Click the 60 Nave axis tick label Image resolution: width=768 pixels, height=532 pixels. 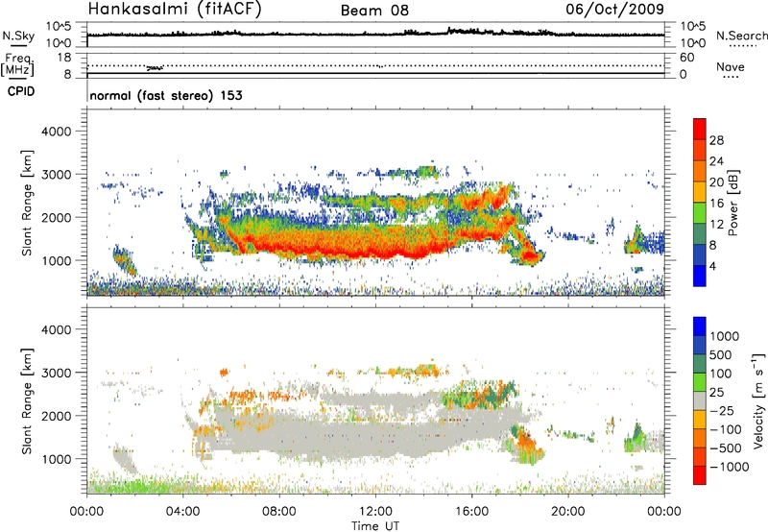click(686, 58)
